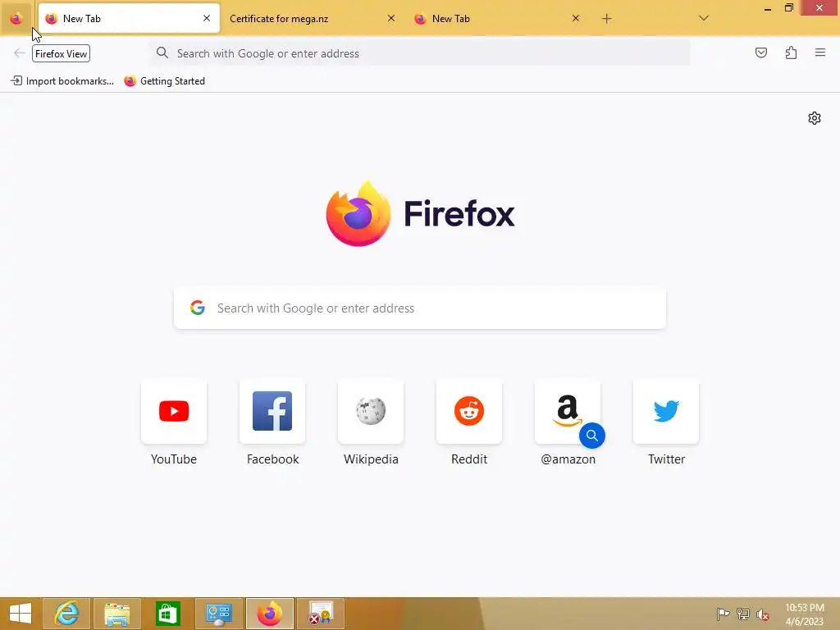Viewport: 840px width, 630px height.
Task: Open the certificate error taskbar icon
Action: pos(321,614)
